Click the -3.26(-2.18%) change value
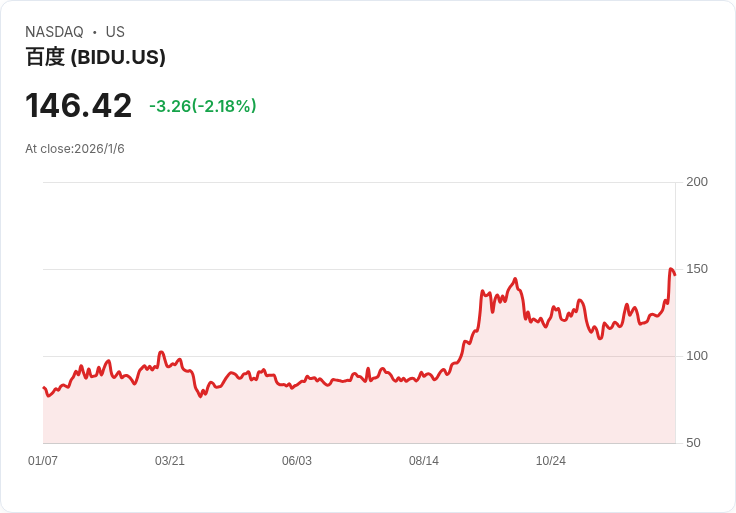 click(203, 106)
